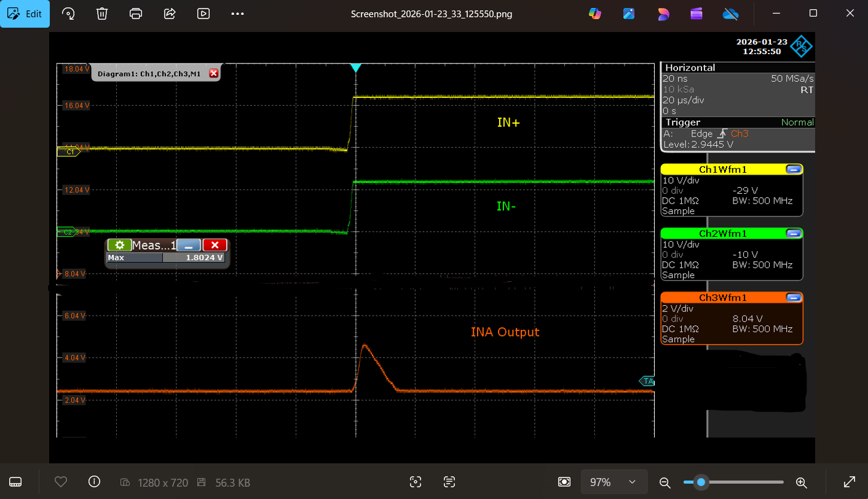This screenshot has height=499, width=868.
Task: Click the zoom out magnifier icon
Action: (665, 482)
